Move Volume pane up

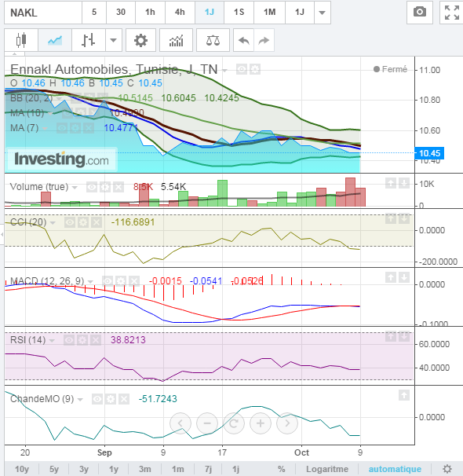pyautogui.click(x=391, y=183)
